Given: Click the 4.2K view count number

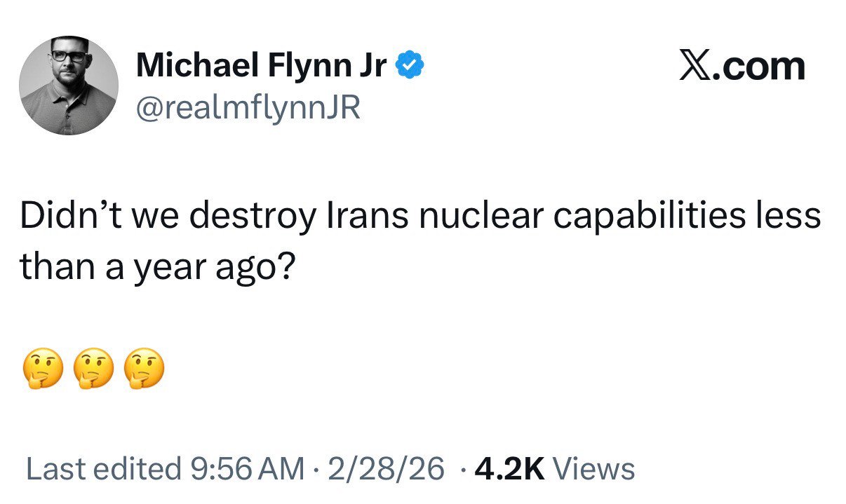Looking at the screenshot, I should click(510, 469).
